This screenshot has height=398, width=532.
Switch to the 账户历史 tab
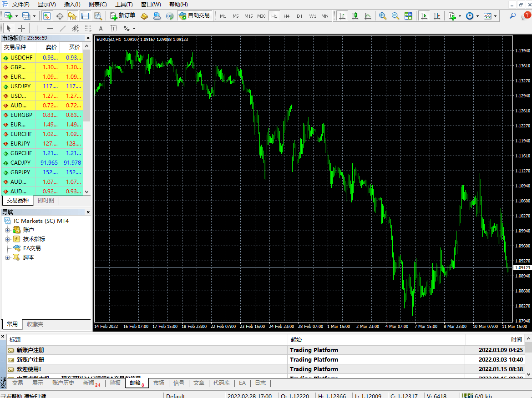[63, 383]
